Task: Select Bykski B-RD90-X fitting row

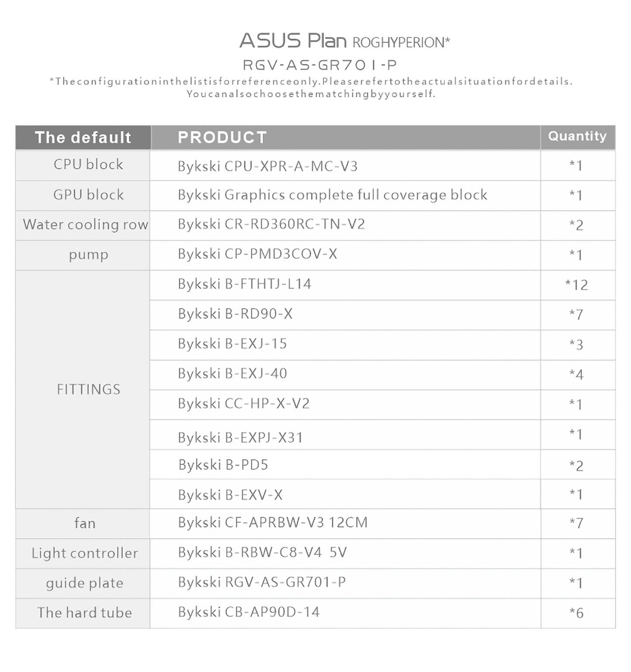Action: click(235, 314)
